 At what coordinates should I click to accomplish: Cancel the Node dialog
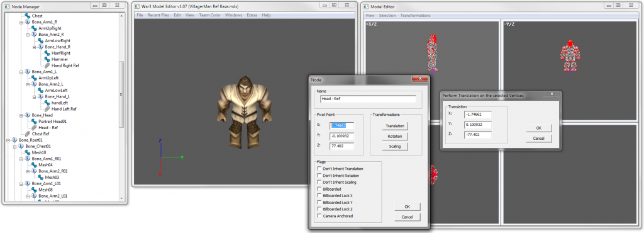pyautogui.click(x=407, y=217)
